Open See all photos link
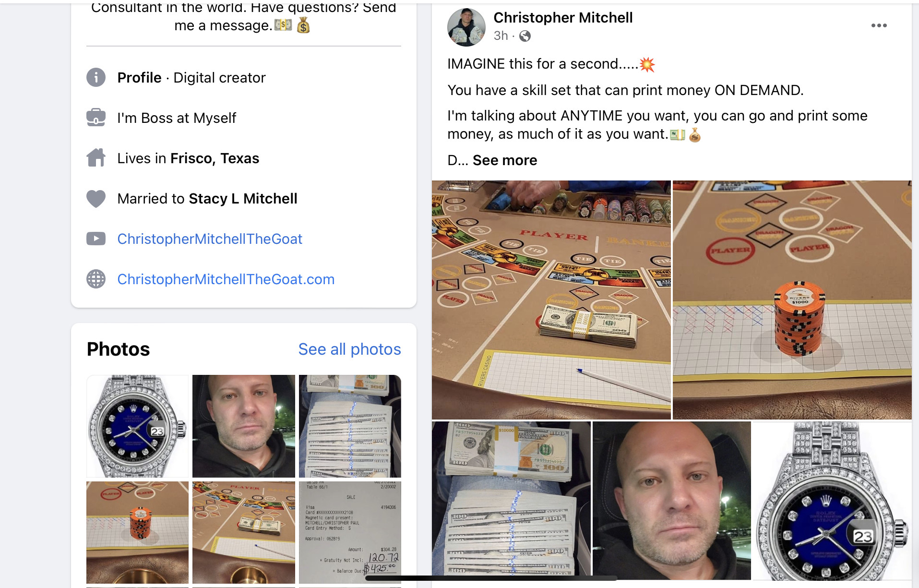Viewport: 919px width, 588px height. 349,349
